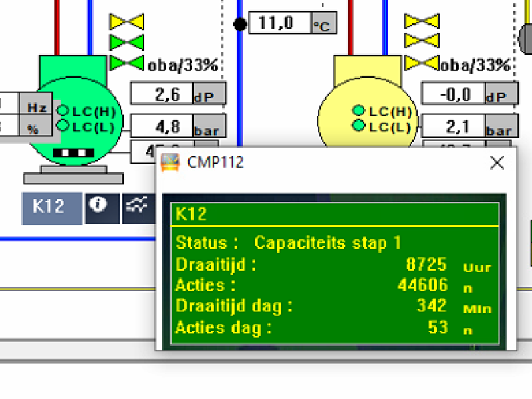Click the 2,1 bar pressure field

[x=454, y=125]
